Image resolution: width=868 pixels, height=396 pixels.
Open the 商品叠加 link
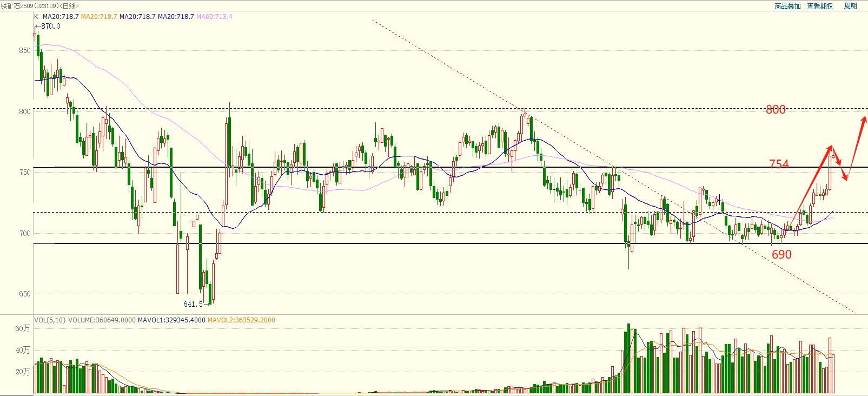(787, 6)
